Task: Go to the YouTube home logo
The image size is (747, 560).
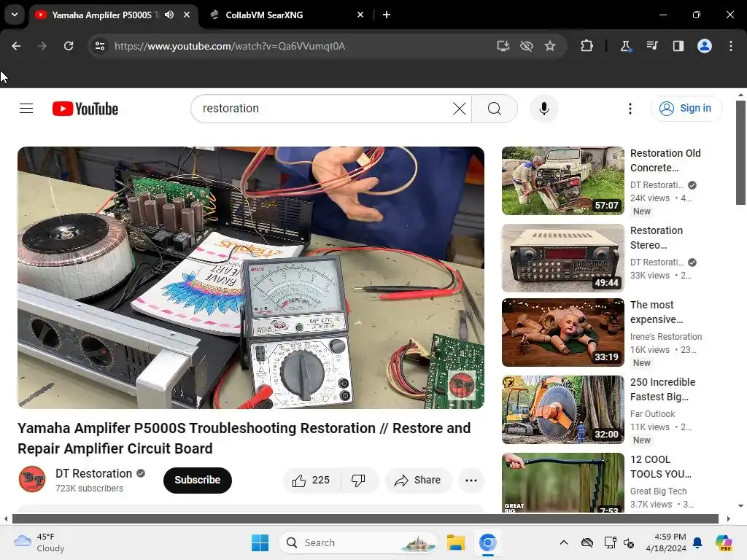Action: [85, 109]
